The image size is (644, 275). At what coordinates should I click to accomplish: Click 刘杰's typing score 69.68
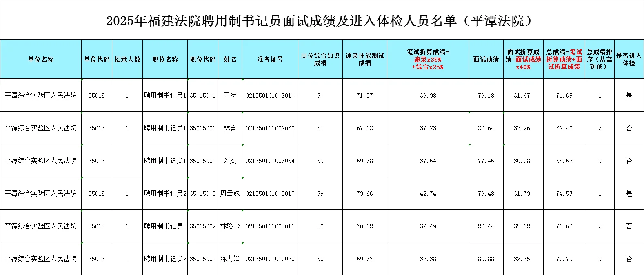[365, 161]
